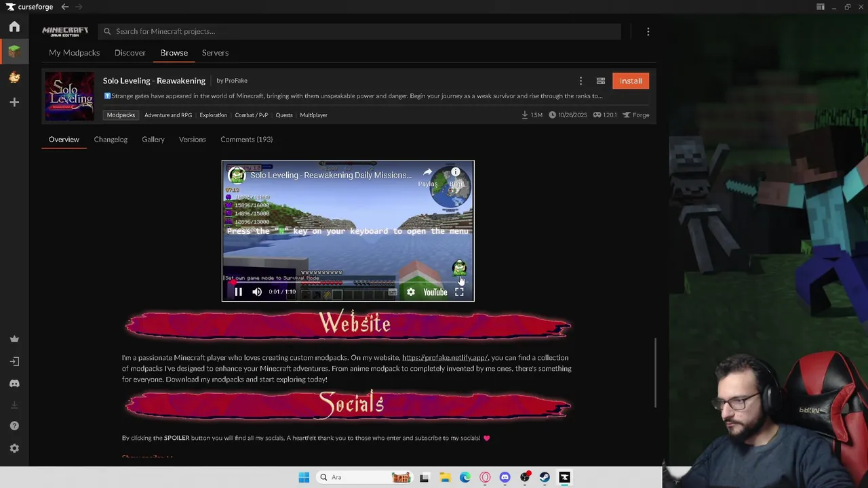Open the Discord icon in CurseForge sidebar
The height and width of the screenshot is (488, 868).
(x=14, y=384)
